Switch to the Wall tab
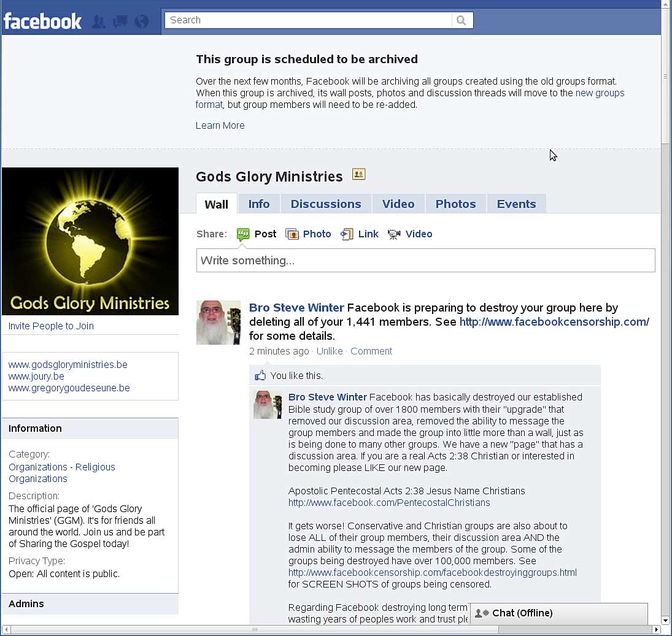 (x=217, y=204)
